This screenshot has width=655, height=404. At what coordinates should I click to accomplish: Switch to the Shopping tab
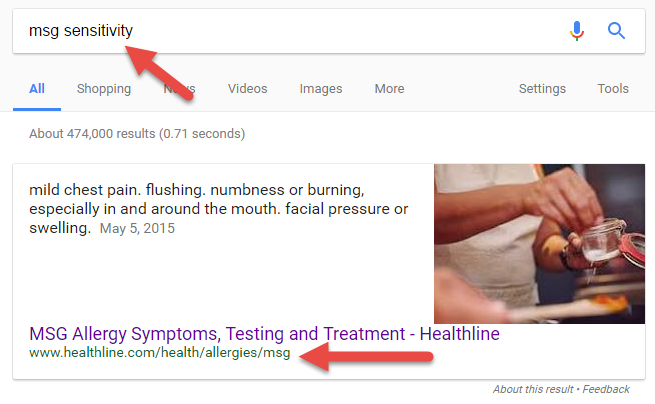[104, 89]
